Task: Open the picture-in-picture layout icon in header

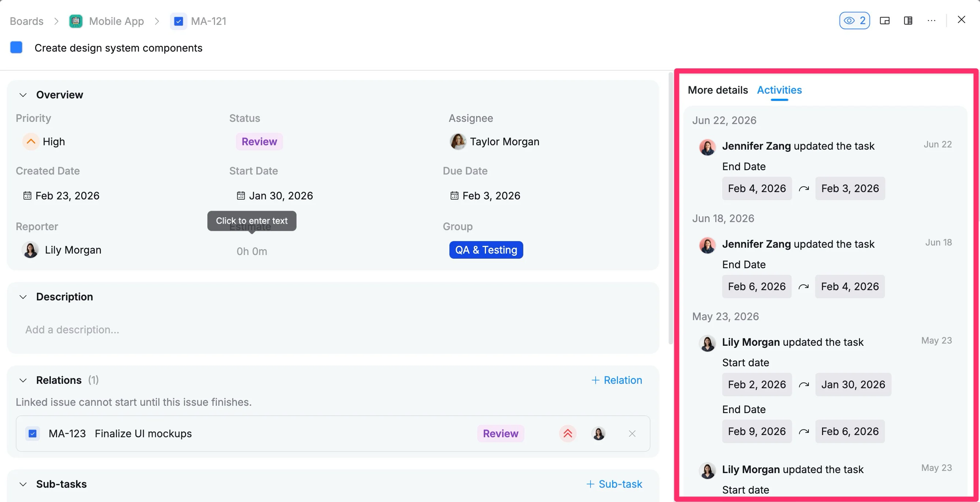Action: click(x=885, y=20)
